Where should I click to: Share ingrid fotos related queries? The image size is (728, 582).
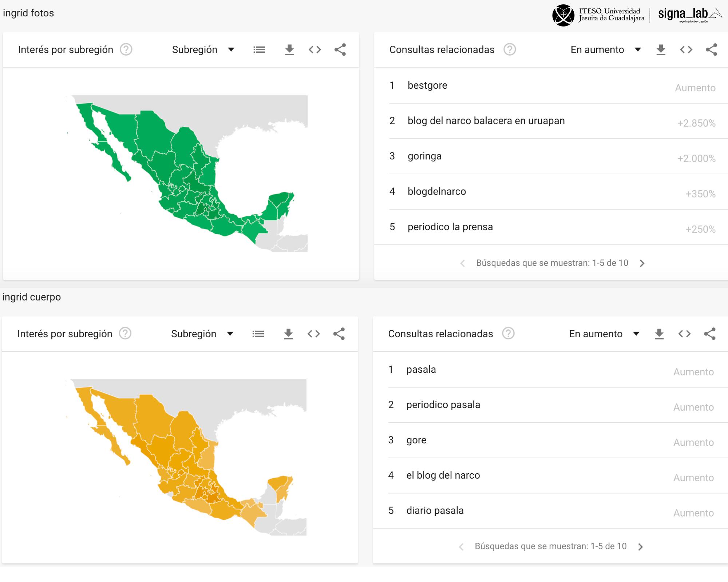pos(711,49)
